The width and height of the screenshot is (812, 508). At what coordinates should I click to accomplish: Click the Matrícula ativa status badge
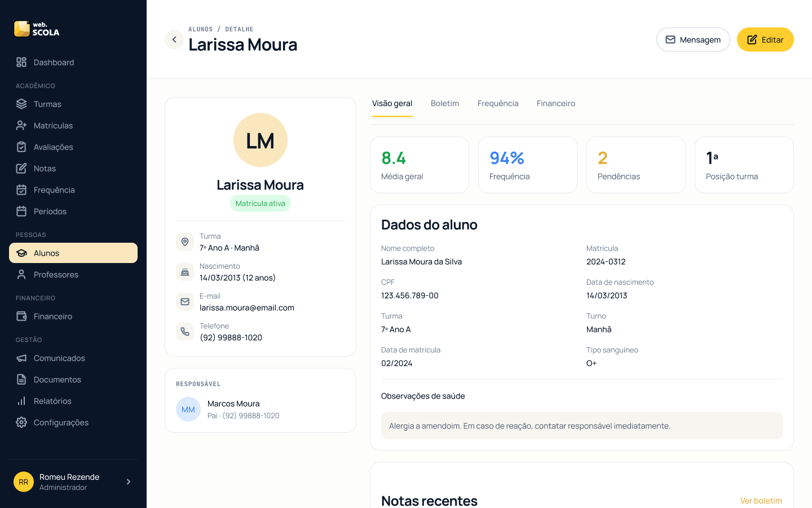[x=261, y=203]
